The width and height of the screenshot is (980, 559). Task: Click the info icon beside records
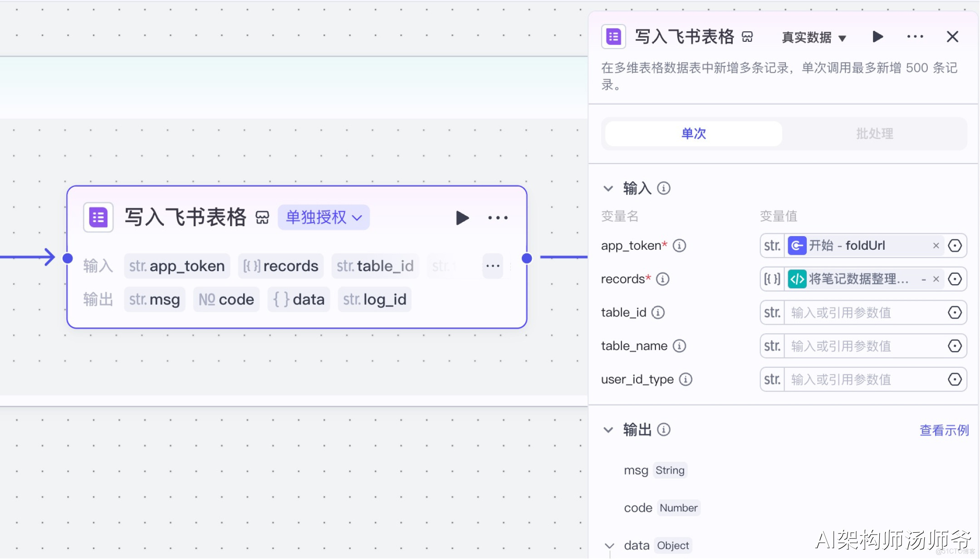tap(663, 279)
